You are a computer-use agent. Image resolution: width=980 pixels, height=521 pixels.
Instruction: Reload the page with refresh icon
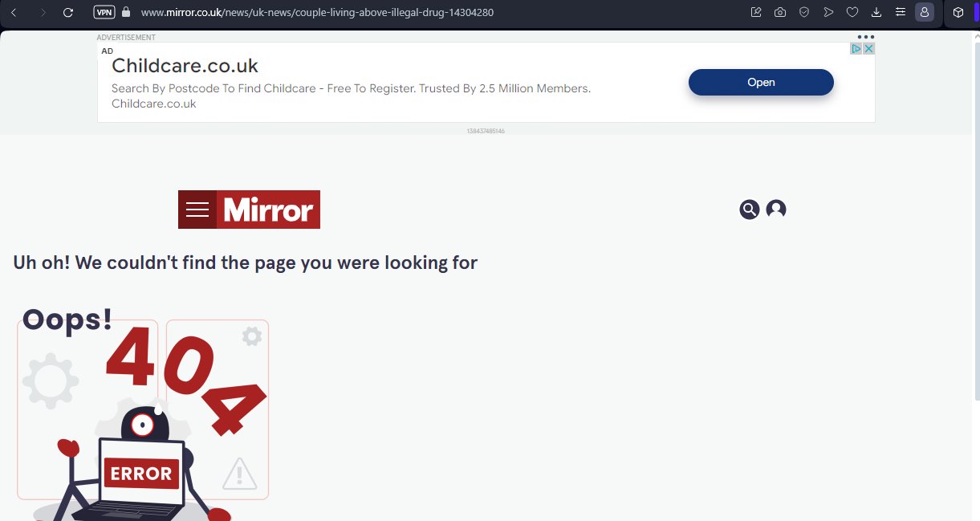(68, 12)
